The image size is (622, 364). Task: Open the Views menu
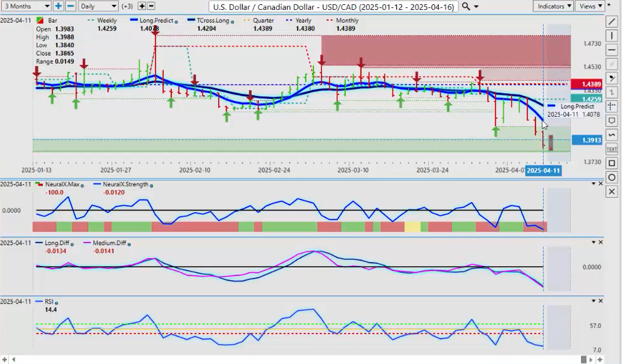pyautogui.click(x=589, y=6)
